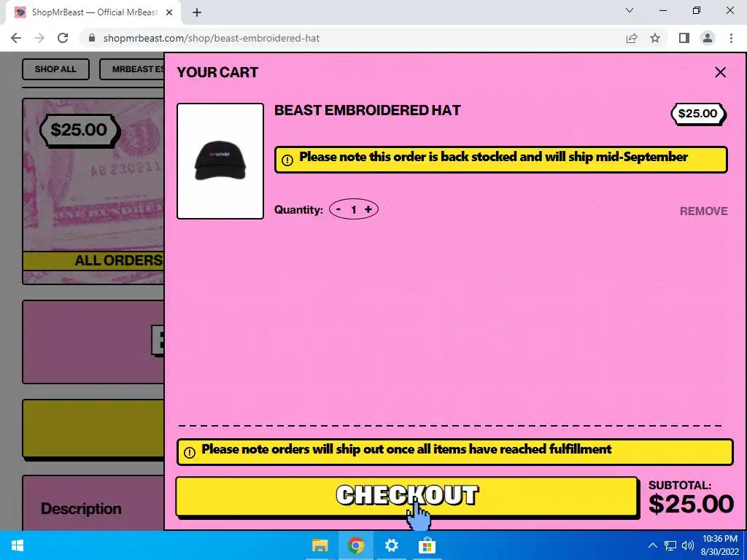Open a new browser tab
The width and height of the screenshot is (747, 560).
click(197, 12)
